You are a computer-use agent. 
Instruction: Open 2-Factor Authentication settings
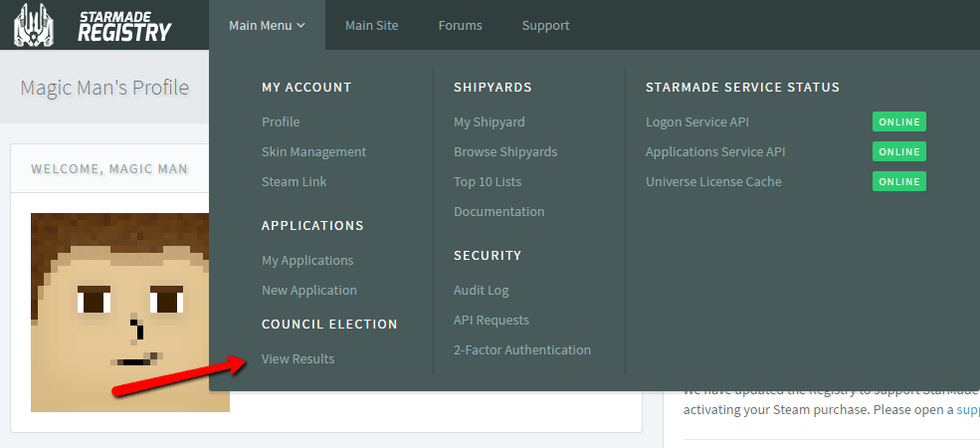pos(521,349)
